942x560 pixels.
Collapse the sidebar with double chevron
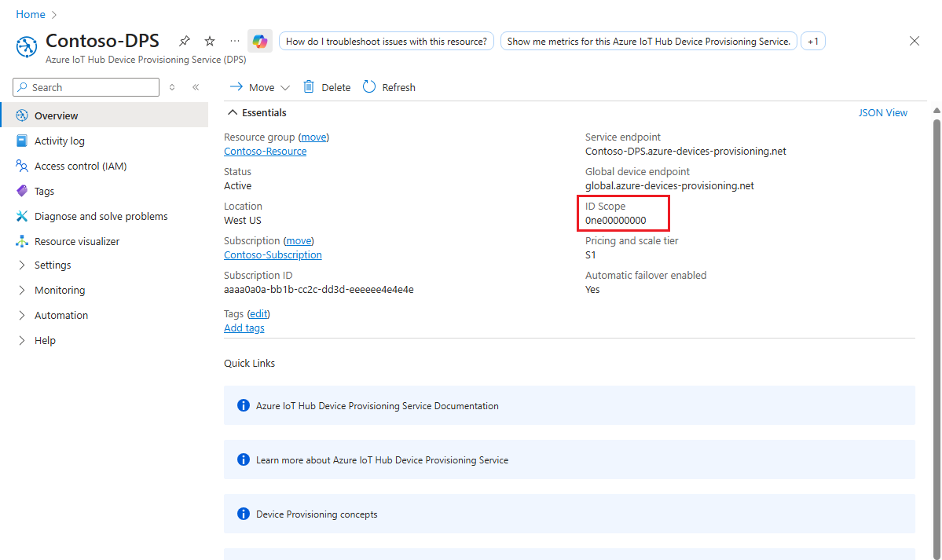(196, 87)
